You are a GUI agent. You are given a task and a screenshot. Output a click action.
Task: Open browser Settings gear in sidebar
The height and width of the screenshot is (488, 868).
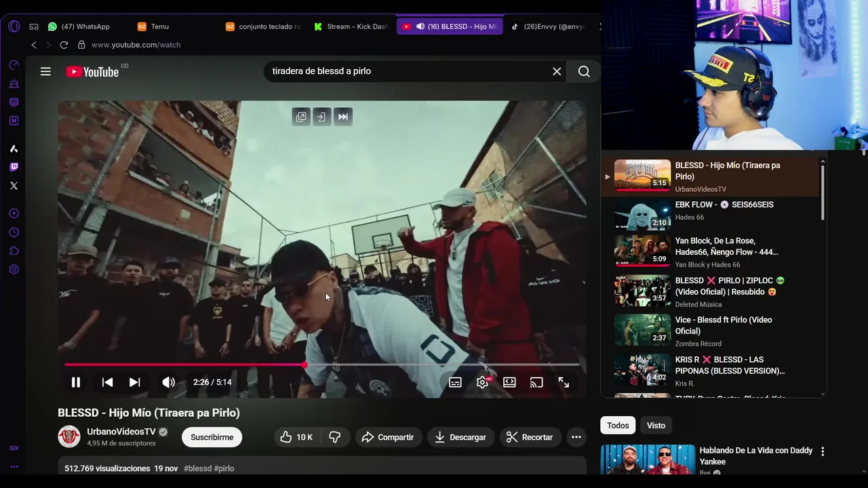14,269
